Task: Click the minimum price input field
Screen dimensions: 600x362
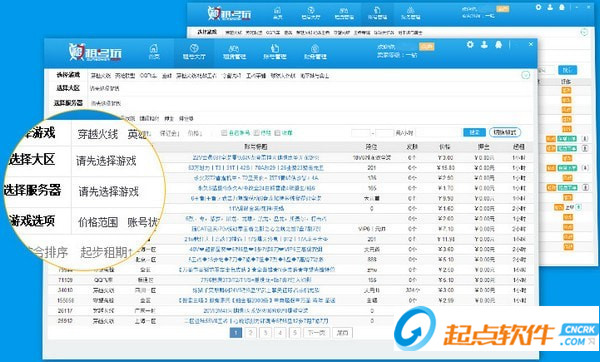Action: click(x=361, y=133)
